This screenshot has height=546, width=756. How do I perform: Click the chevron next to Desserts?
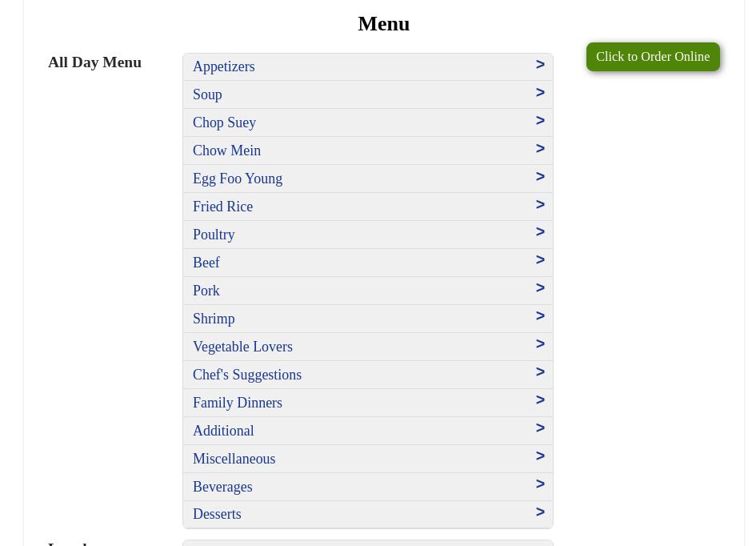pos(540,512)
